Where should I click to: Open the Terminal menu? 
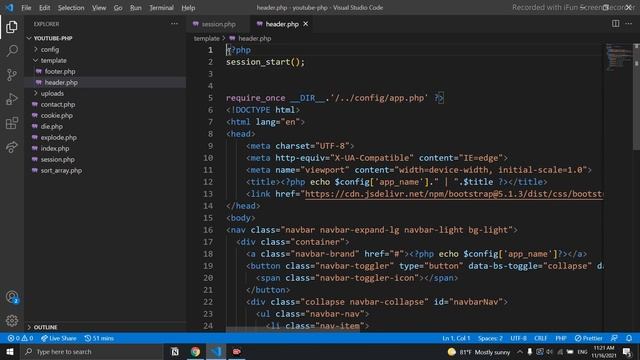click(x=161, y=8)
